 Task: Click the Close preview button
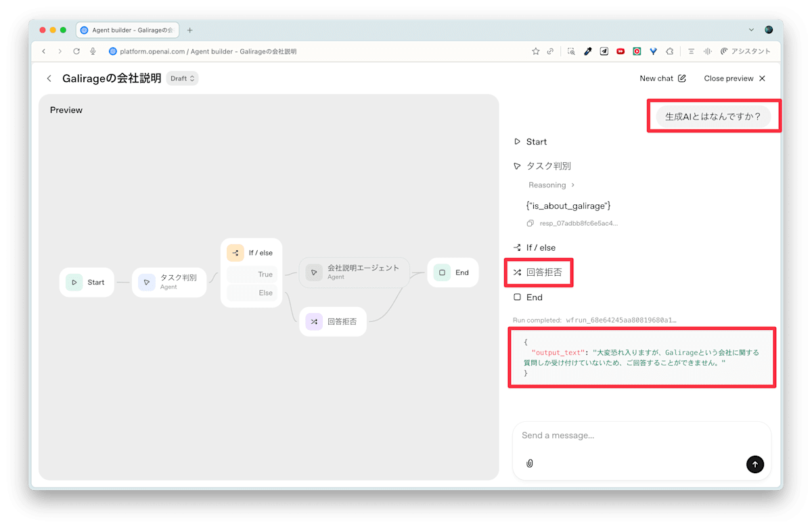coord(734,78)
